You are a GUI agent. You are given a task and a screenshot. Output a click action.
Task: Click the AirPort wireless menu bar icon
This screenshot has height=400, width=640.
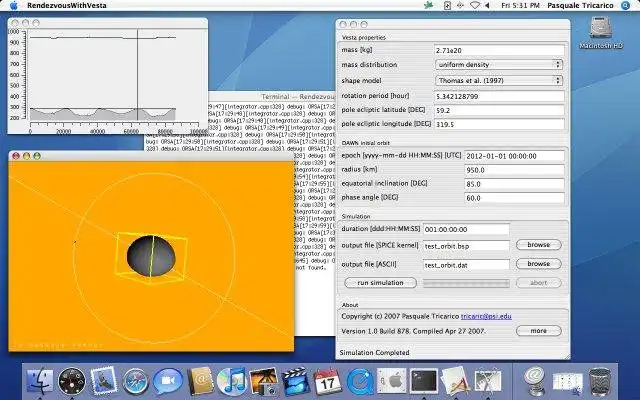click(x=475, y=5)
